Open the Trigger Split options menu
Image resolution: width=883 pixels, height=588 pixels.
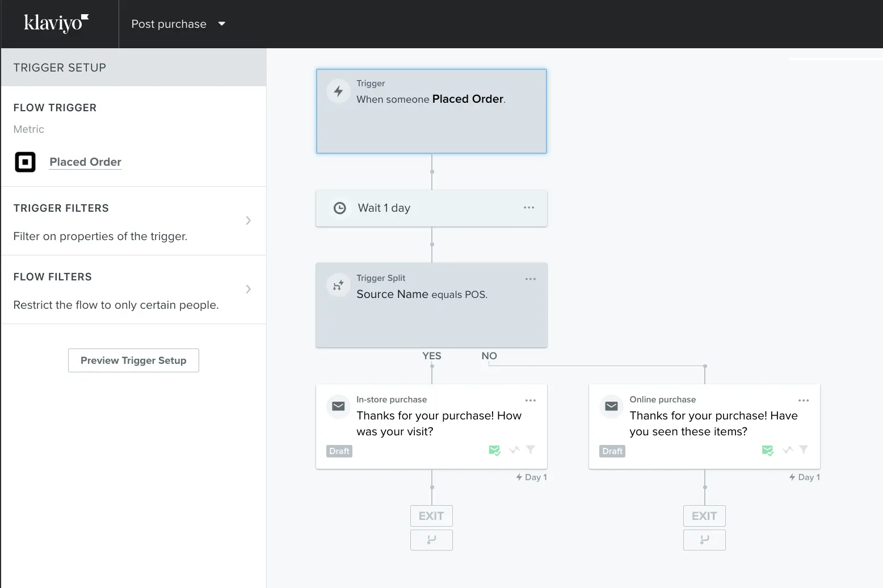click(x=531, y=279)
